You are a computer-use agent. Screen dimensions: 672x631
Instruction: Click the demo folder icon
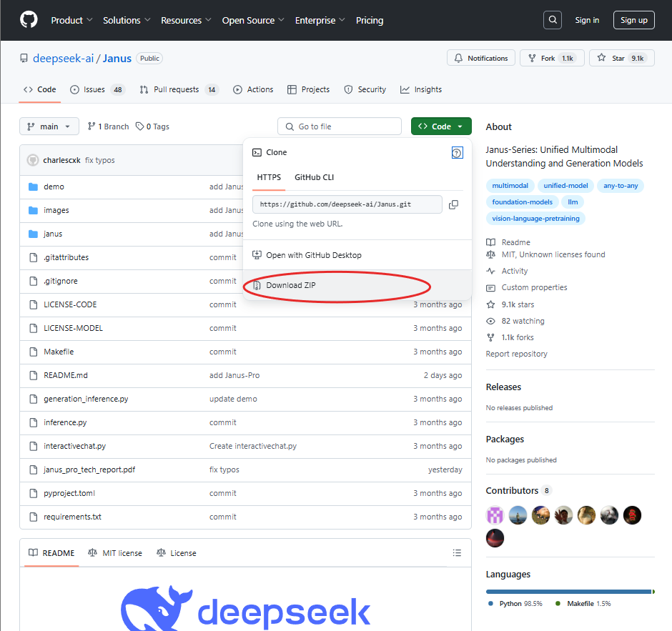(33, 187)
